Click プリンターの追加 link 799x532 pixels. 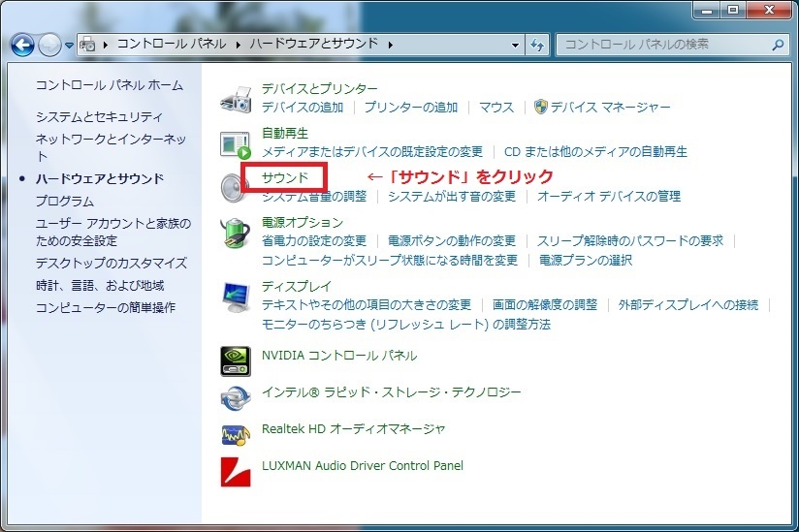point(411,108)
